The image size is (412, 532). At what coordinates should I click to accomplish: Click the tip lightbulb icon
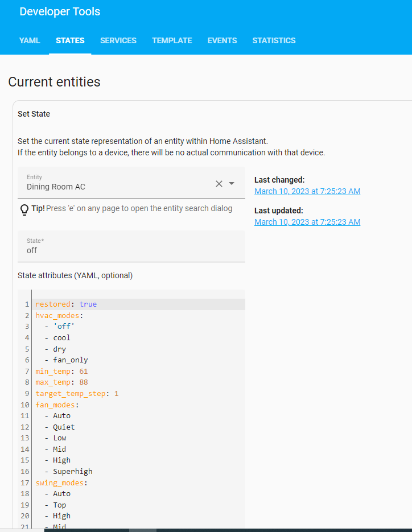24,208
